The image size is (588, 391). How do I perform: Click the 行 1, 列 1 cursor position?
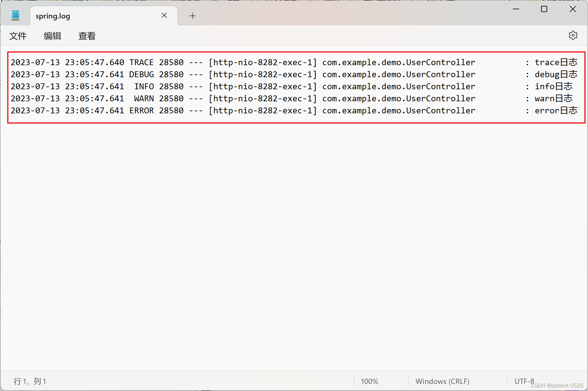point(30,381)
